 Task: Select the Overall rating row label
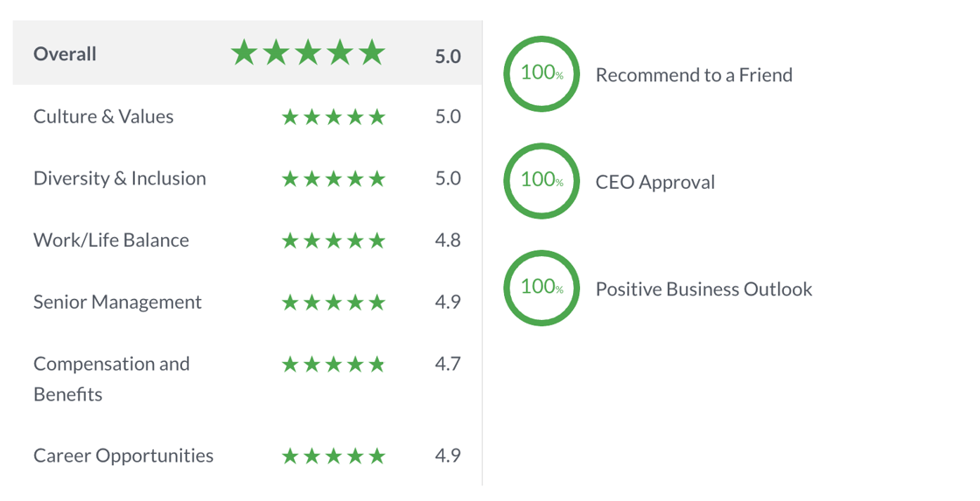(x=65, y=54)
